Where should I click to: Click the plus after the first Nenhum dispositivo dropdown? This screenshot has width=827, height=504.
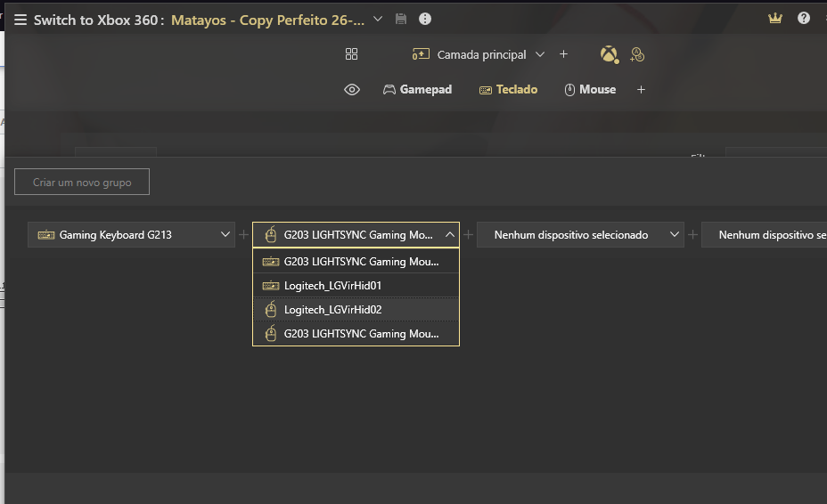[x=693, y=234]
